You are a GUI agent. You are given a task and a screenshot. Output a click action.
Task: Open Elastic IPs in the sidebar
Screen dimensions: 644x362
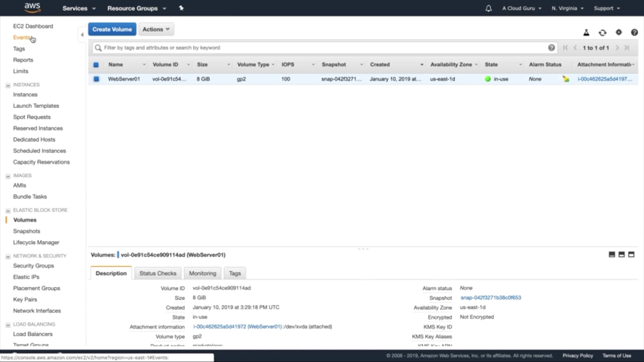coord(26,277)
